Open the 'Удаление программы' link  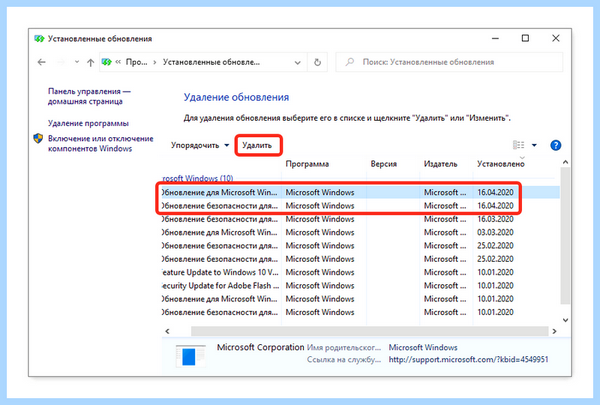point(88,123)
